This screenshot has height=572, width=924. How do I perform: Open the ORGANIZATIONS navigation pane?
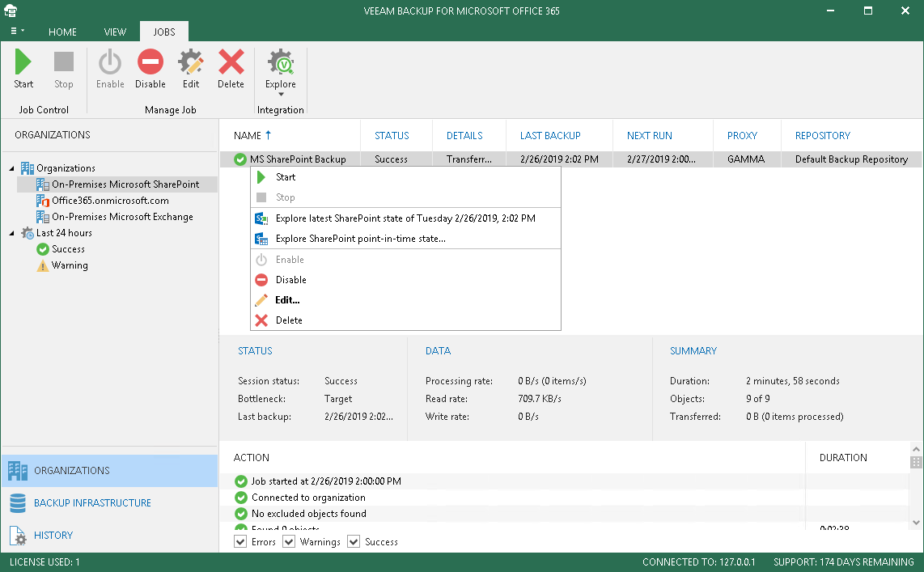point(109,471)
